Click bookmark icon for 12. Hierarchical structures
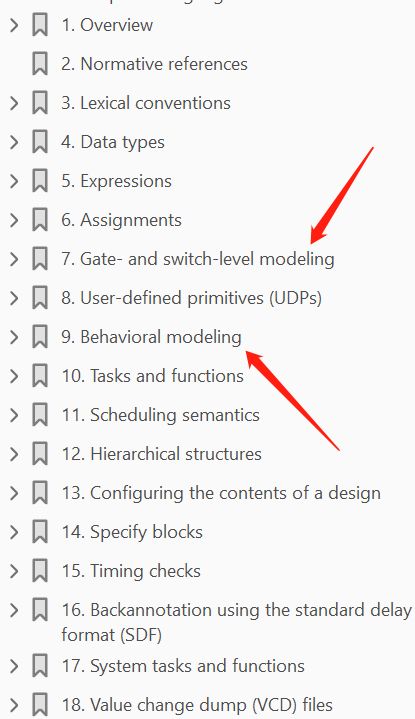Screen dimensions: 415x719 (x=40, y=454)
